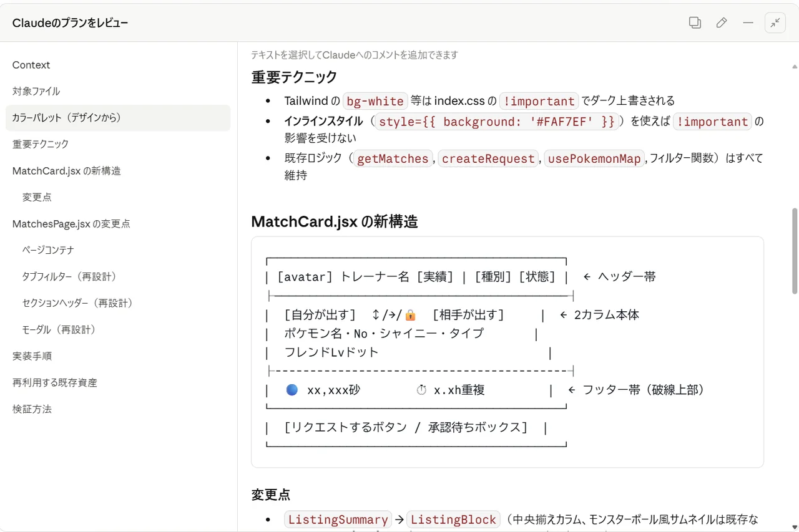799x532 pixels.
Task: Click the scrollbar up arrow
Action: click(x=795, y=66)
